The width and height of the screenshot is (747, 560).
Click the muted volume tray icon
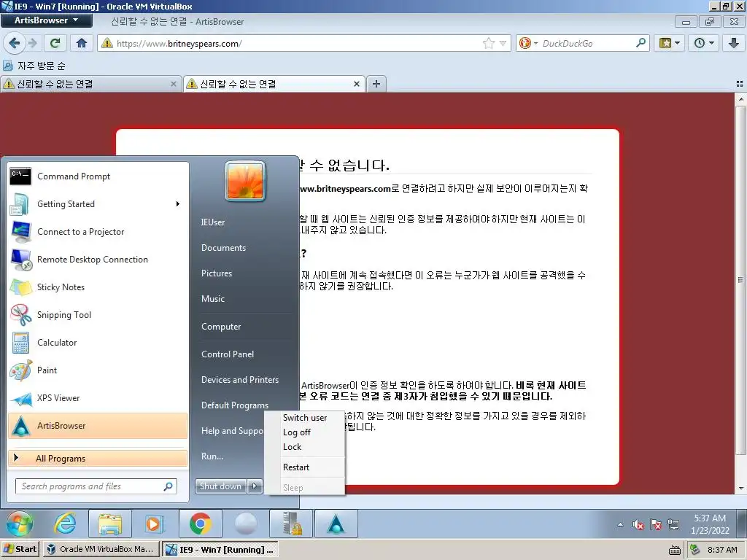[x=638, y=525]
